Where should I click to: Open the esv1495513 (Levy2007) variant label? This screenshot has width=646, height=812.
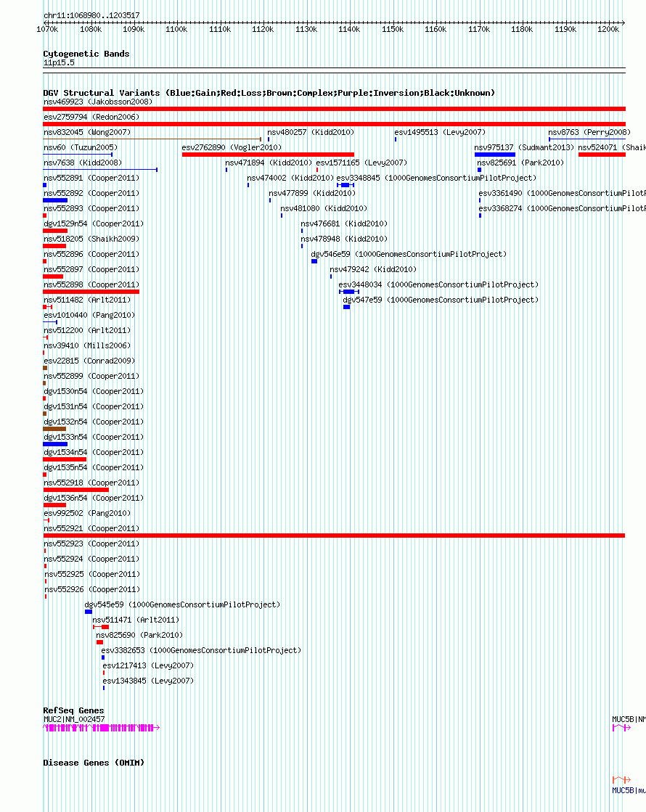(440, 133)
